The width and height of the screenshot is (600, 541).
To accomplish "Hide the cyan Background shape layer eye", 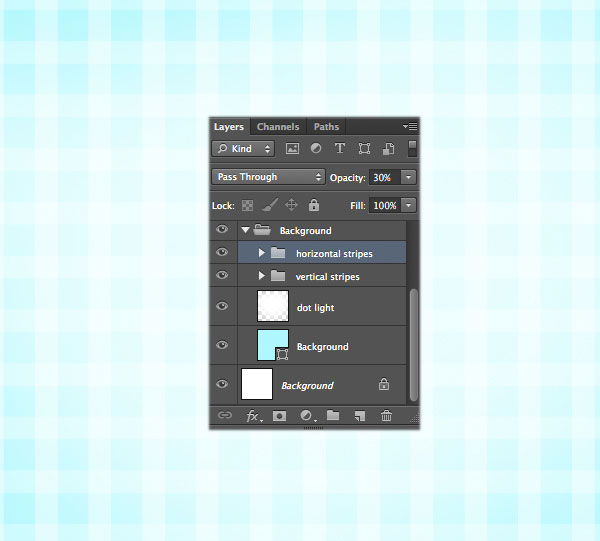I will [222, 345].
